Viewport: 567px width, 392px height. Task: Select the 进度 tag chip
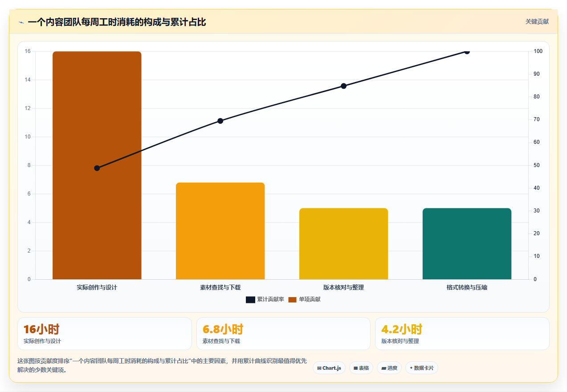389,368
